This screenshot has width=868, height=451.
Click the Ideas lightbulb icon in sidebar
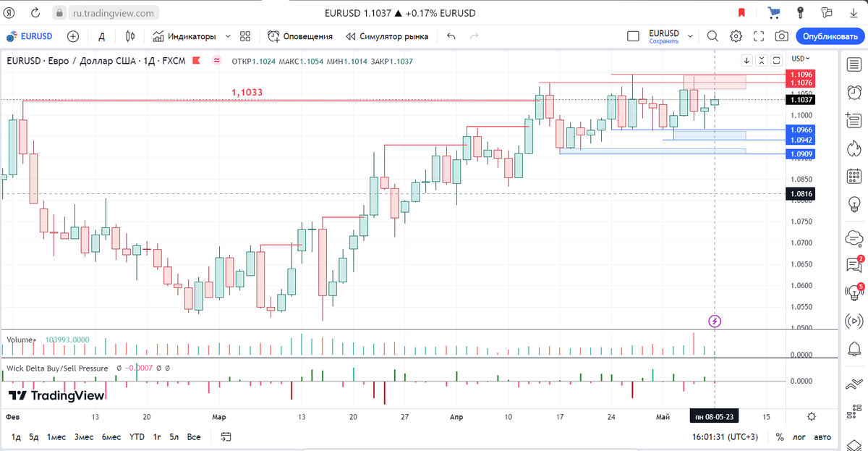[x=855, y=205]
